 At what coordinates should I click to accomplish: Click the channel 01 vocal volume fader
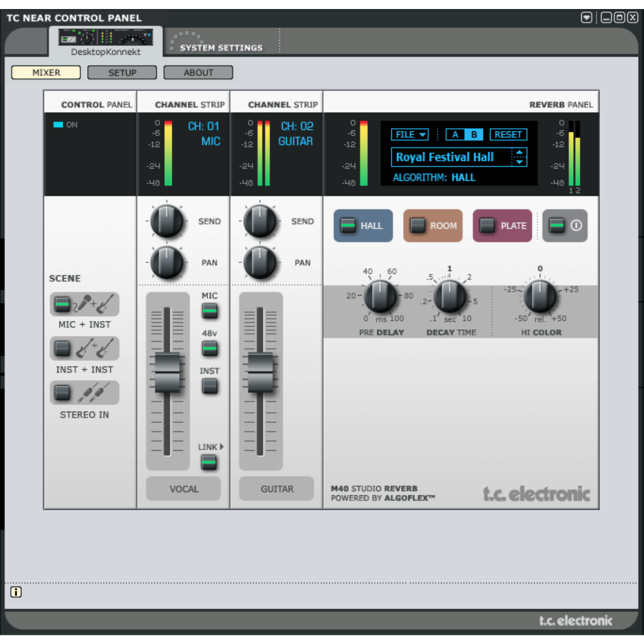[167, 372]
